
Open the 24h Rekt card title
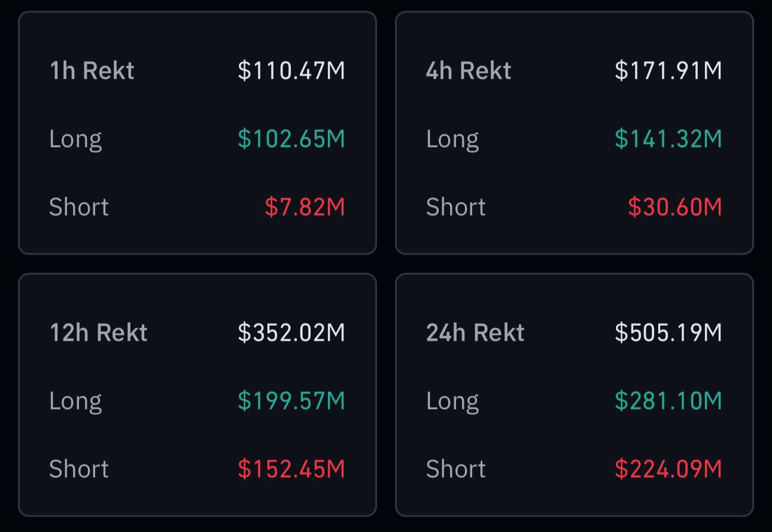pos(475,333)
